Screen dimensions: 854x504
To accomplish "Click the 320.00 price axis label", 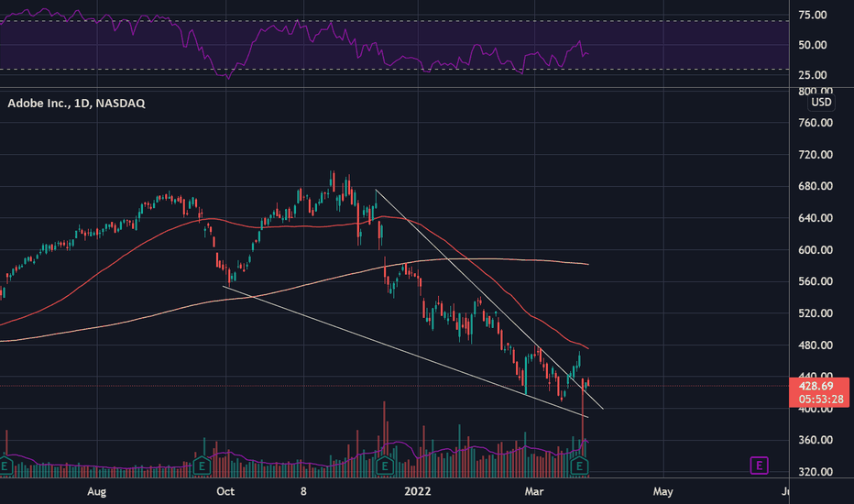I will 816,472.
